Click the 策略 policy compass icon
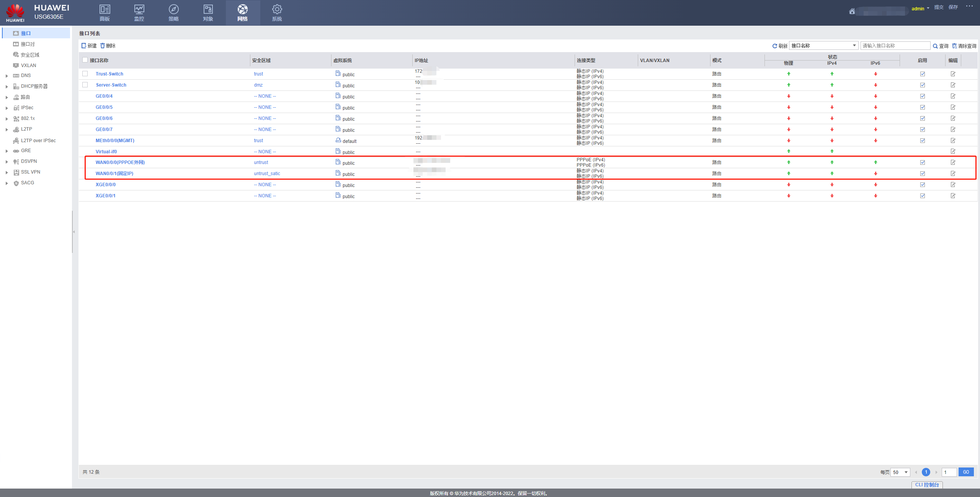Screen dimensions: 980x497 [173, 10]
